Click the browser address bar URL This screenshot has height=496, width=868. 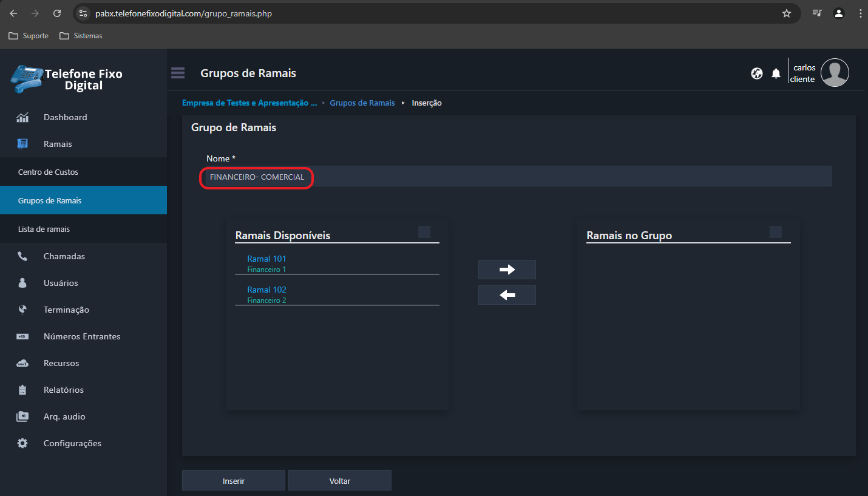coord(183,13)
